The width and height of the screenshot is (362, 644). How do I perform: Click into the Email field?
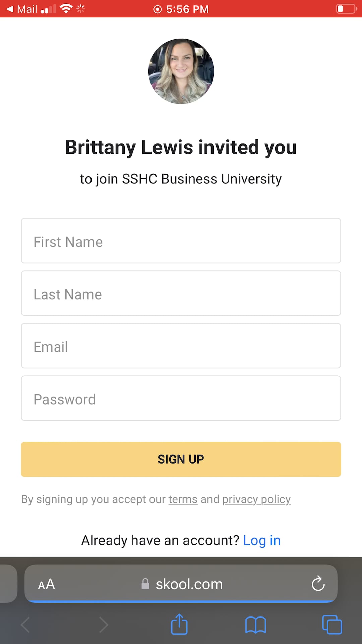181,346
